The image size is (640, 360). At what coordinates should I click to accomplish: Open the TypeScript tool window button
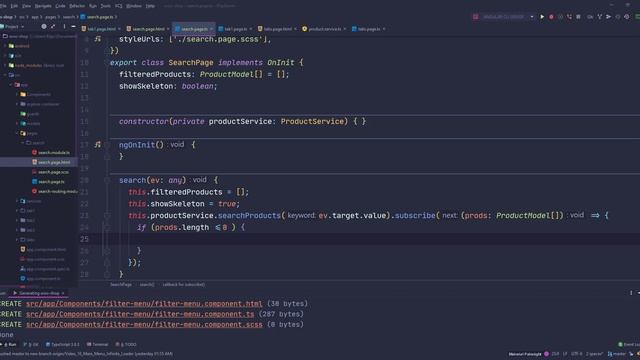(62, 344)
